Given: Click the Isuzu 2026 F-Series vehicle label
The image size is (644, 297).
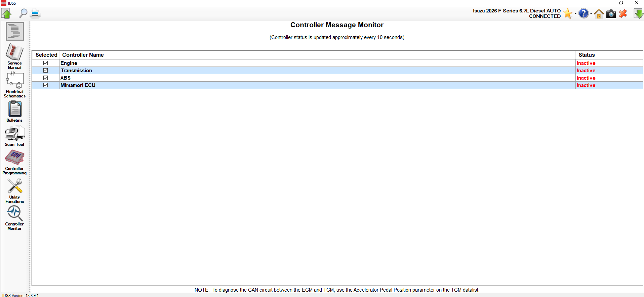Looking at the screenshot, I should tap(517, 11).
